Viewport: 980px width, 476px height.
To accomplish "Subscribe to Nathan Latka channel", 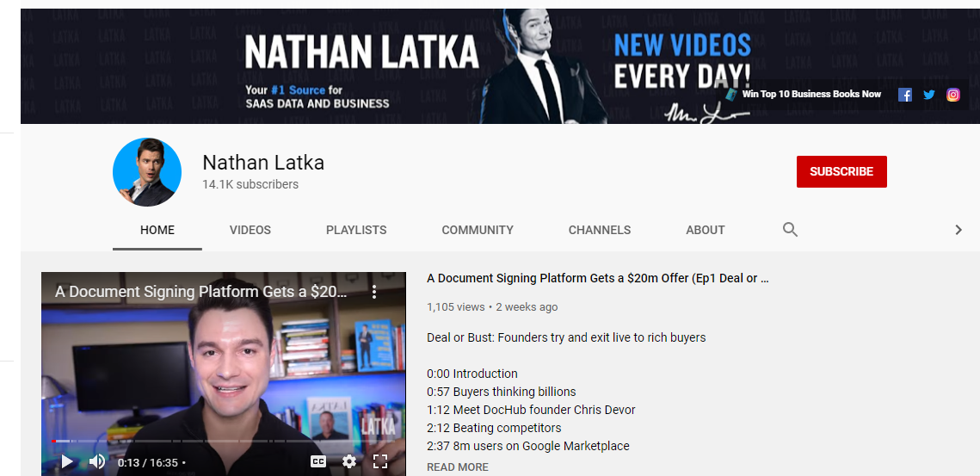I will 841,171.
